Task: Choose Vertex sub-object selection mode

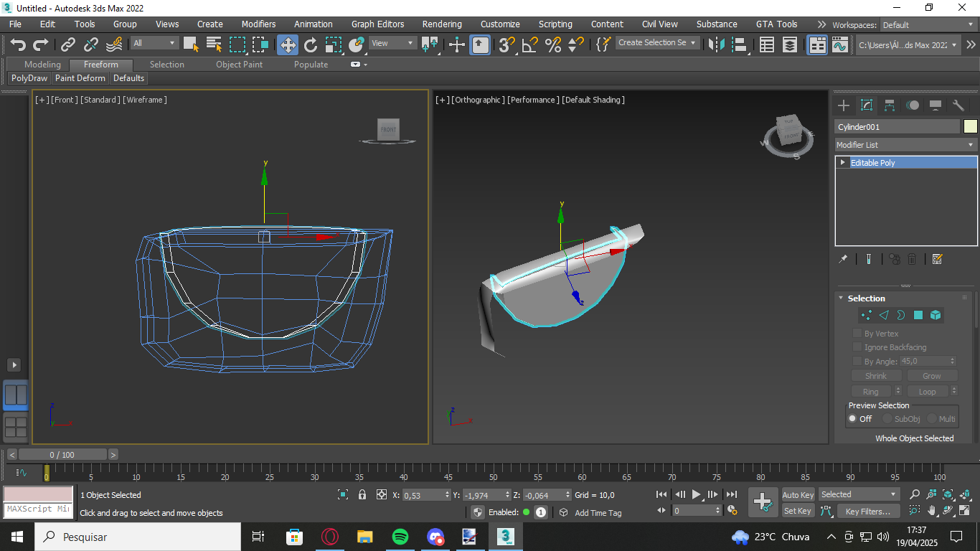Action: (867, 315)
